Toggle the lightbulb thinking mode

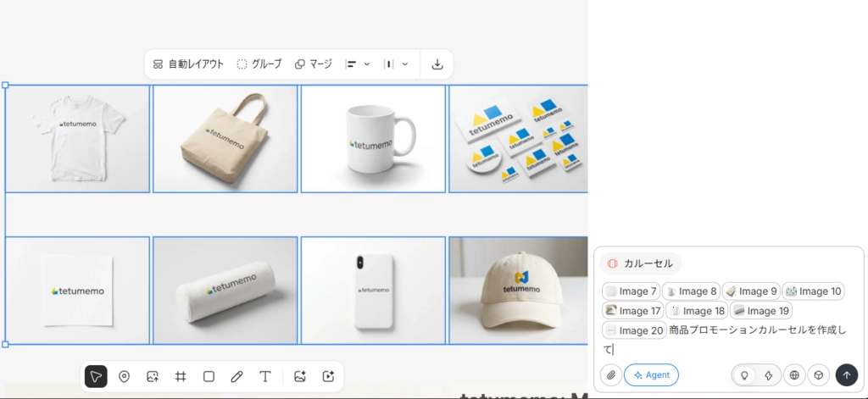tap(744, 375)
